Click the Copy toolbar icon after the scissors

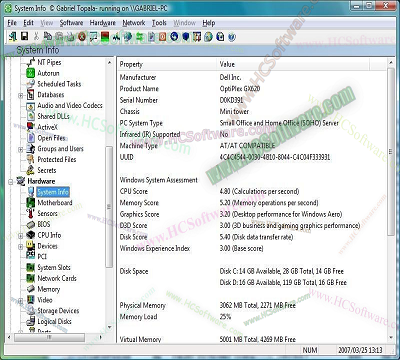click(x=48, y=36)
